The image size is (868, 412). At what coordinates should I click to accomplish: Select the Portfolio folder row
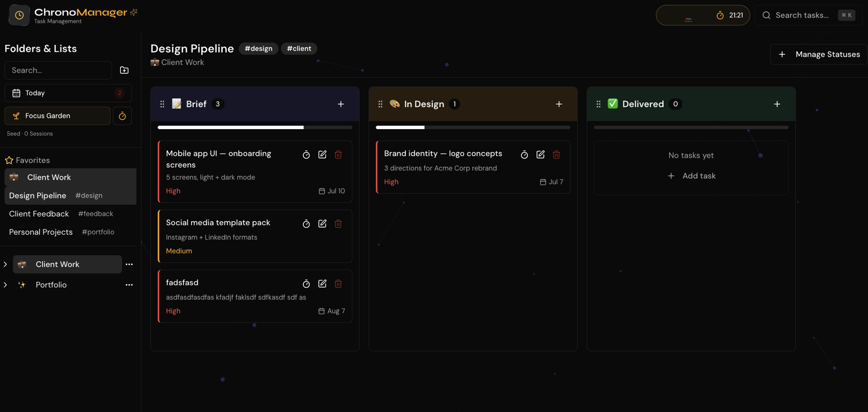[67, 285]
